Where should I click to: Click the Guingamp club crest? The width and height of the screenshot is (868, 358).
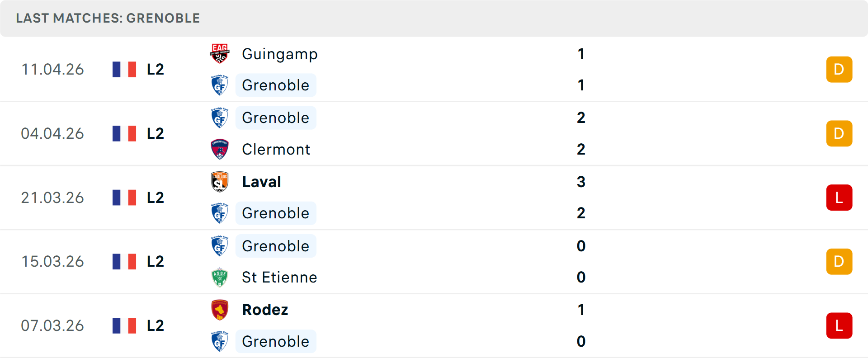[220, 54]
